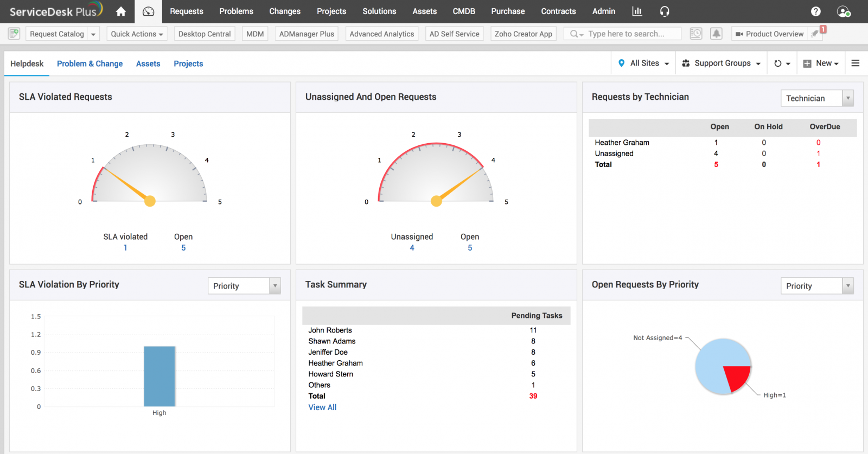
Task: Open the reminders clock icon
Action: [696, 34]
